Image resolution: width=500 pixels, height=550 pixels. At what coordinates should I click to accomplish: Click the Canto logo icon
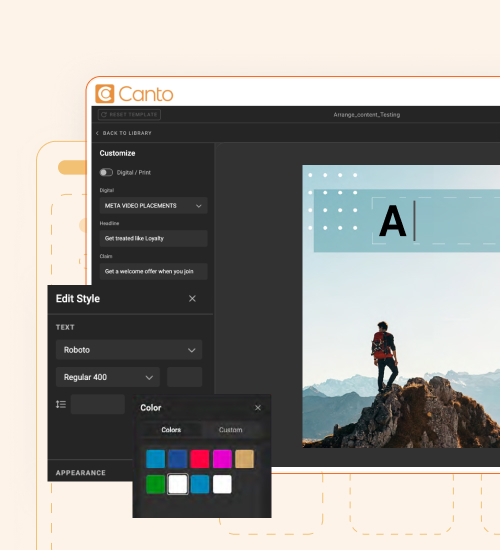[x=105, y=94]
